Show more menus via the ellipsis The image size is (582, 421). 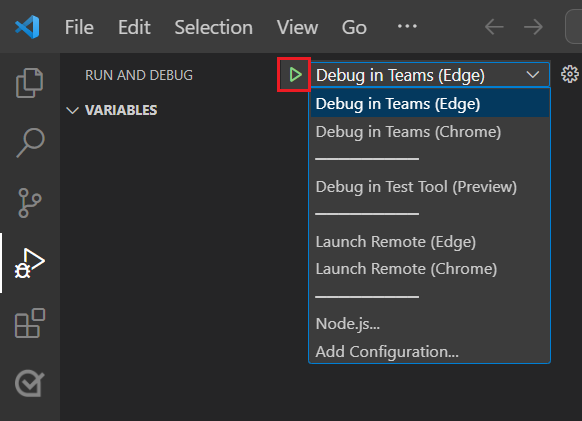point(407,26)
